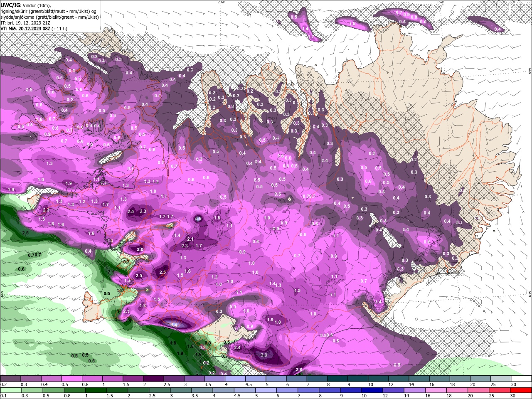Pick the snow legend swatch between 1.5 and 2
Viewport: 532px width, 399px height.
click(133, 379)
